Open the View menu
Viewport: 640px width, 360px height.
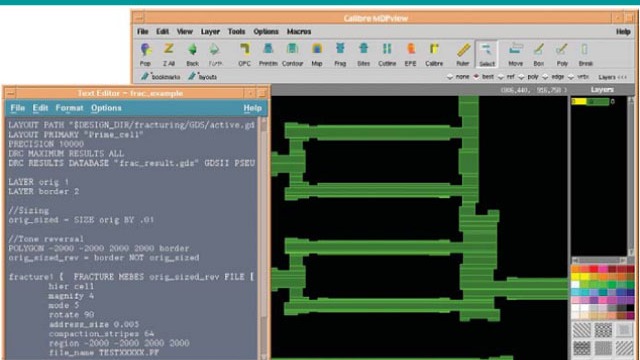coord(184,31)
